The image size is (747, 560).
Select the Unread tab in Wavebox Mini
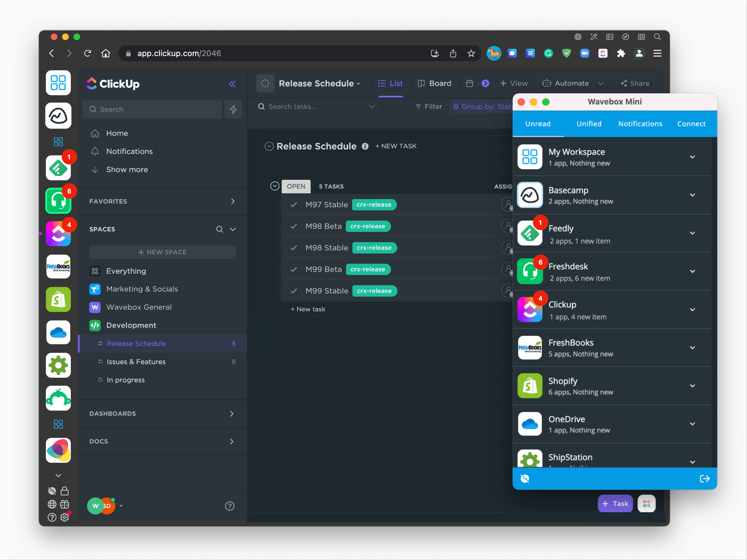tap(538, 124)
